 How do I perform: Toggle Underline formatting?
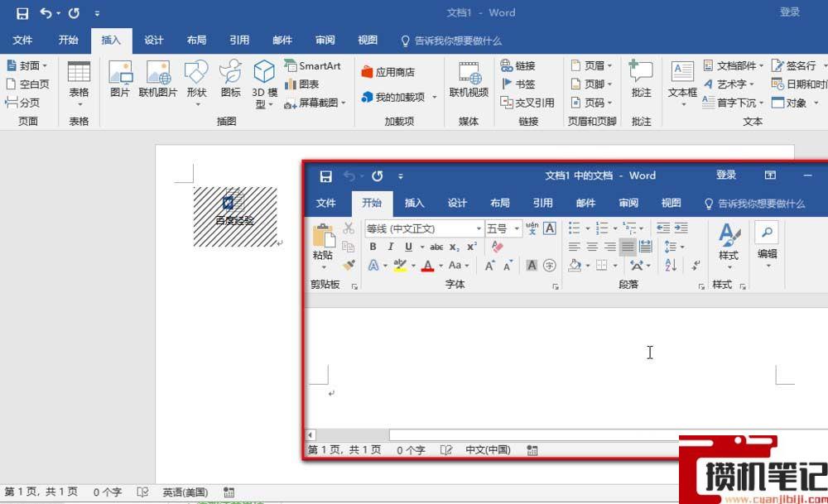pos(408,247)
